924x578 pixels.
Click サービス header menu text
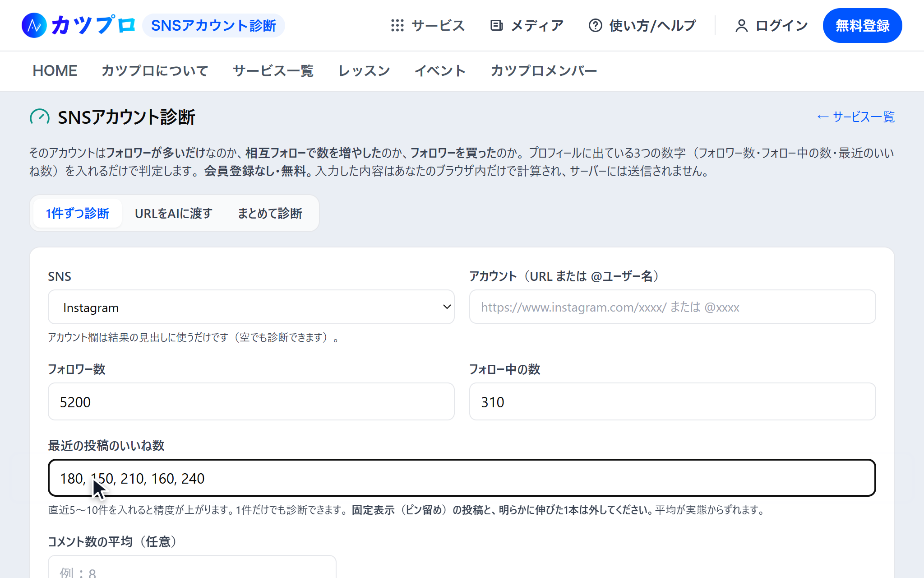coord(438,26)
